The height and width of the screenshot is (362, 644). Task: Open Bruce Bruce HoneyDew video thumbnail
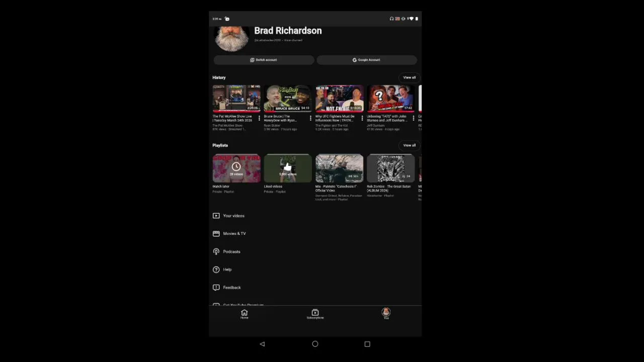tap(288, 99)
